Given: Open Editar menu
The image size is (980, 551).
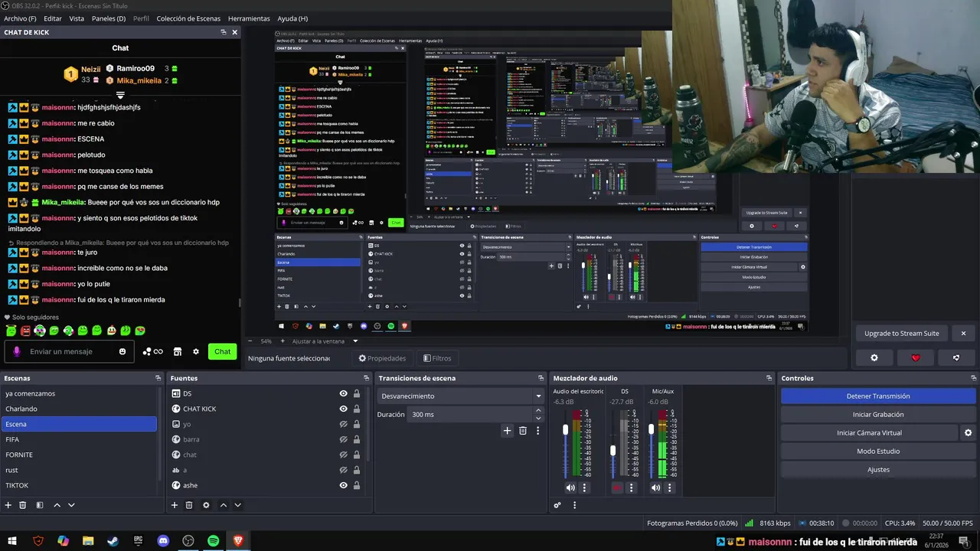Looking at the screenshot, I should 53,18.
